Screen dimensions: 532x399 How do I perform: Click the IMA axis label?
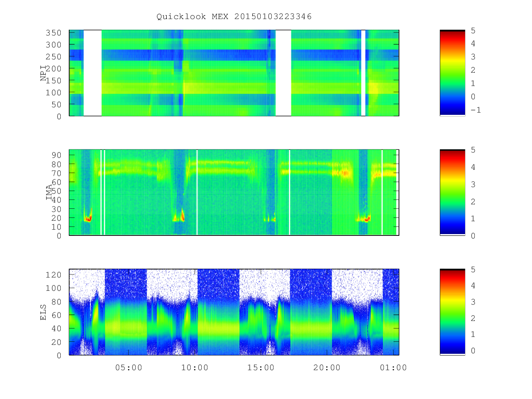pyautogui.click(x=49, y=192)
